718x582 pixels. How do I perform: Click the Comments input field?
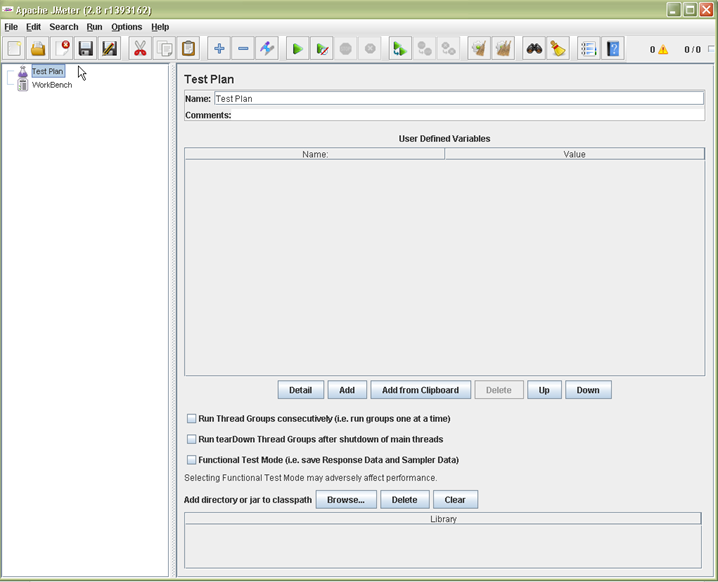[468, 115]
